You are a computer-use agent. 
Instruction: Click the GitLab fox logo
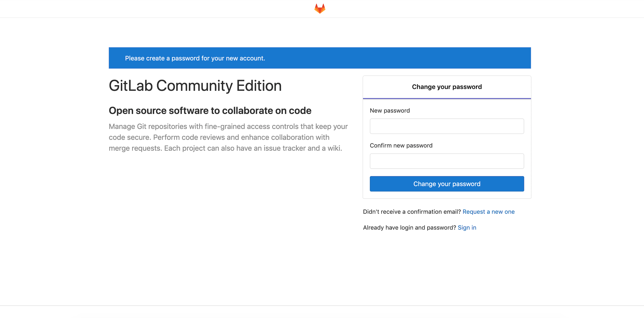tap(320, 9)
